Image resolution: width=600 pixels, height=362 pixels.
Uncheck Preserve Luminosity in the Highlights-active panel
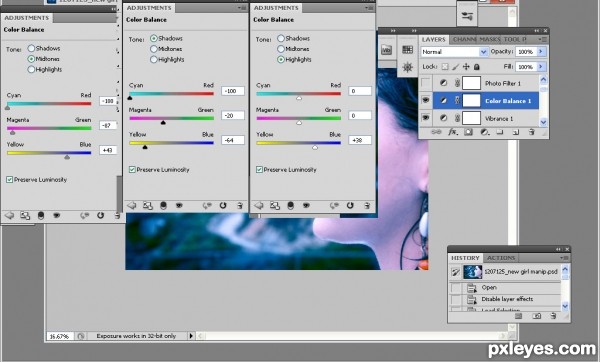(259, 170)
